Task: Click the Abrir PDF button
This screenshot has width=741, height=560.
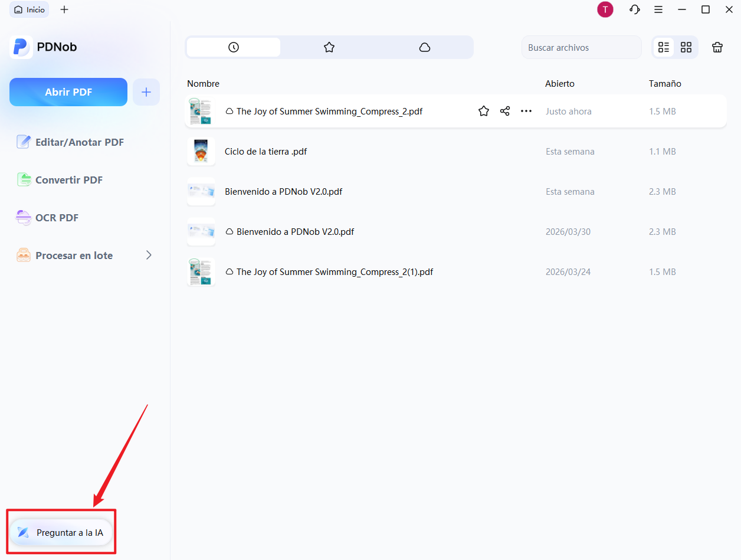Action: [x=68, y=92]
